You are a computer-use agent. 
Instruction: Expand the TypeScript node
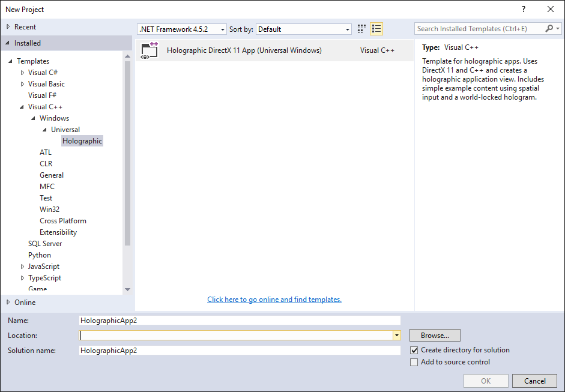click(22, 278)
